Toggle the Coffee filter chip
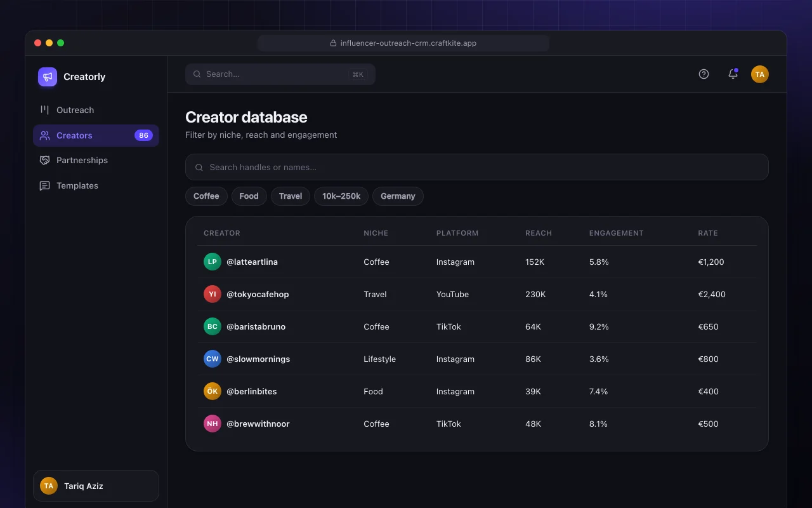 coord(206,196)
